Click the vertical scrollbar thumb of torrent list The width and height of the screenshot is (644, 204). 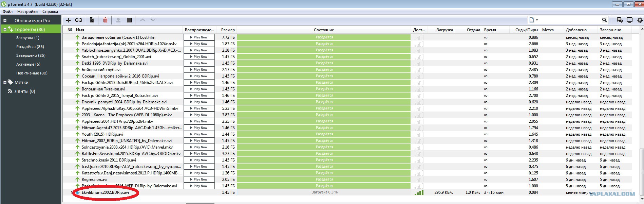(x=641, y=172)
